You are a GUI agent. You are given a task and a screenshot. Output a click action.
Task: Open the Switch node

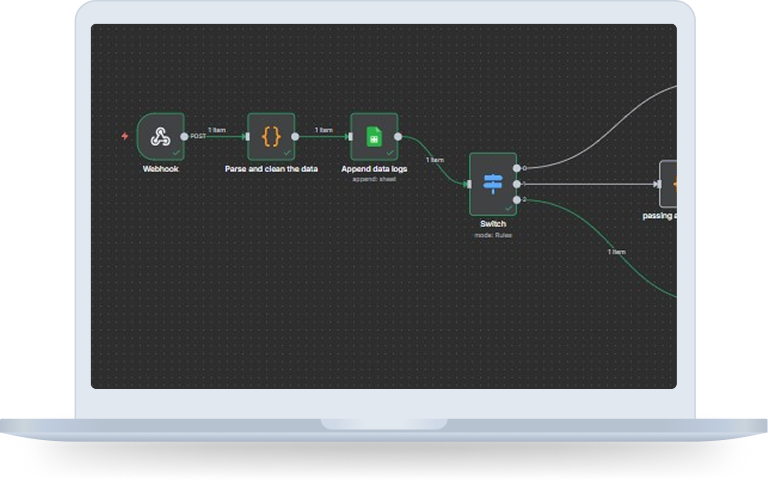tap(493, 183)
